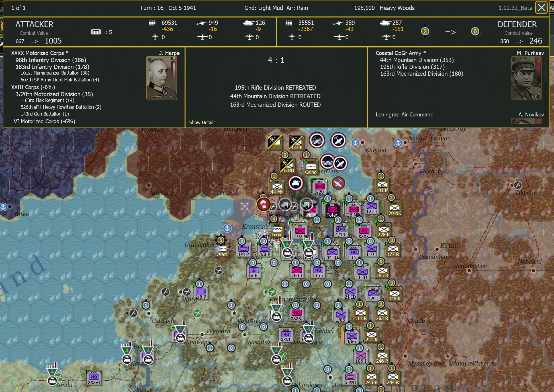554x392 pixels.
Task: Close the combat report window
Action: tap(541, 8)
